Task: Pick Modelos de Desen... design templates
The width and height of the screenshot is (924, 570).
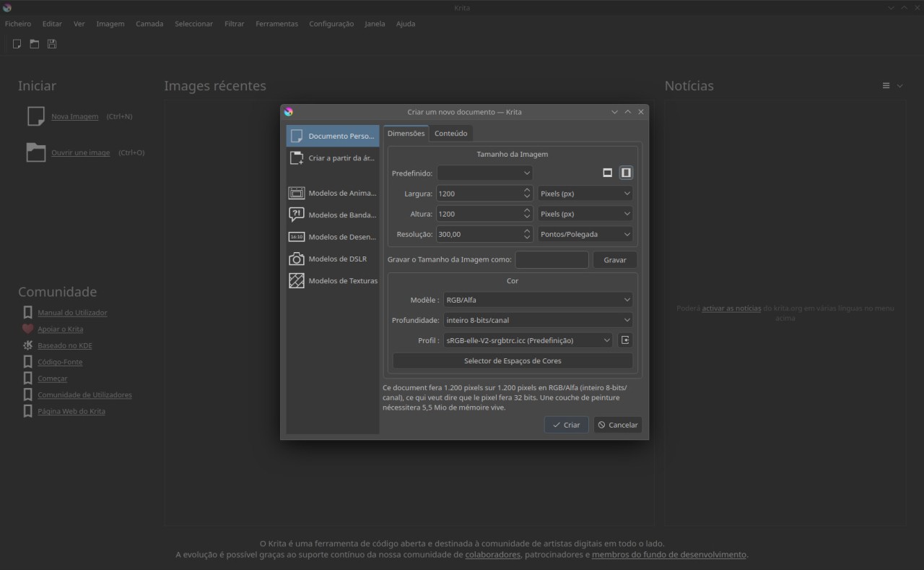Action: tap(333, 237)
